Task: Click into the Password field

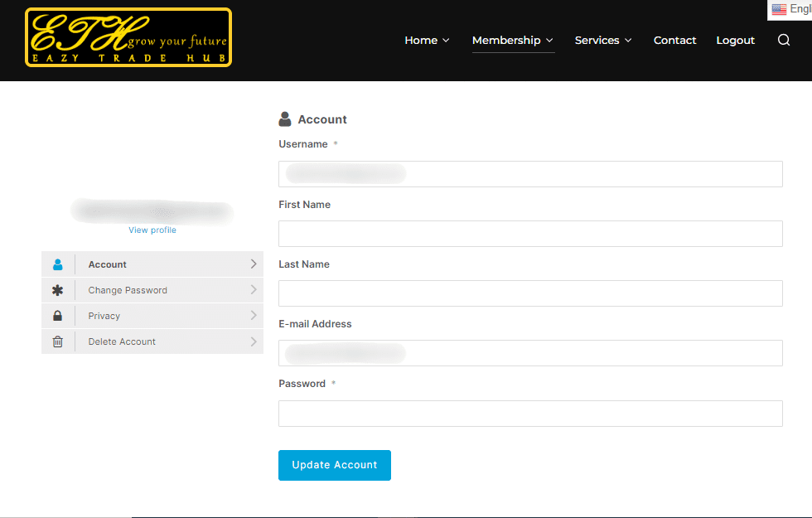Action: point(530,414)
